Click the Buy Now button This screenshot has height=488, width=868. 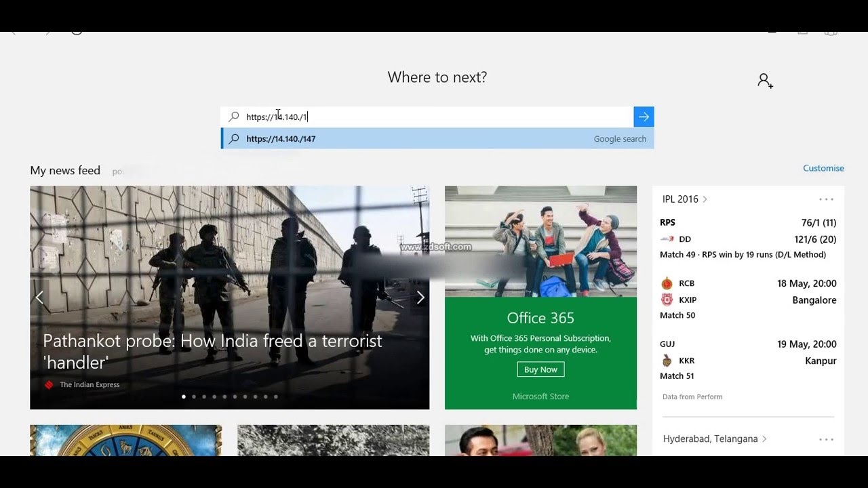[540, 369]
